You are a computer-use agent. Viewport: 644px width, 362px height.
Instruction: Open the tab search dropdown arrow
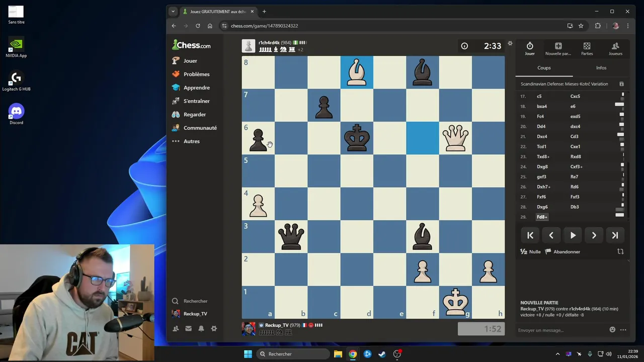[173, 12]
